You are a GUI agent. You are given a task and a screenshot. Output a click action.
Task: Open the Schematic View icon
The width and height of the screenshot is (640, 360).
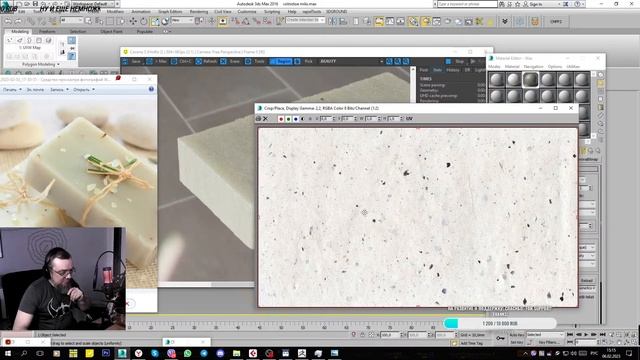click(400, 21)
